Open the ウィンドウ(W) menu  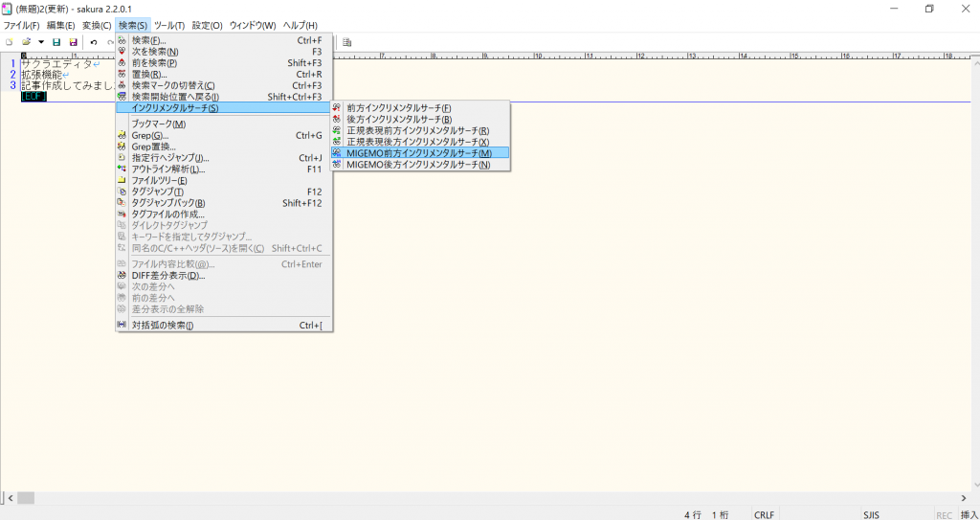pos(253,26)
